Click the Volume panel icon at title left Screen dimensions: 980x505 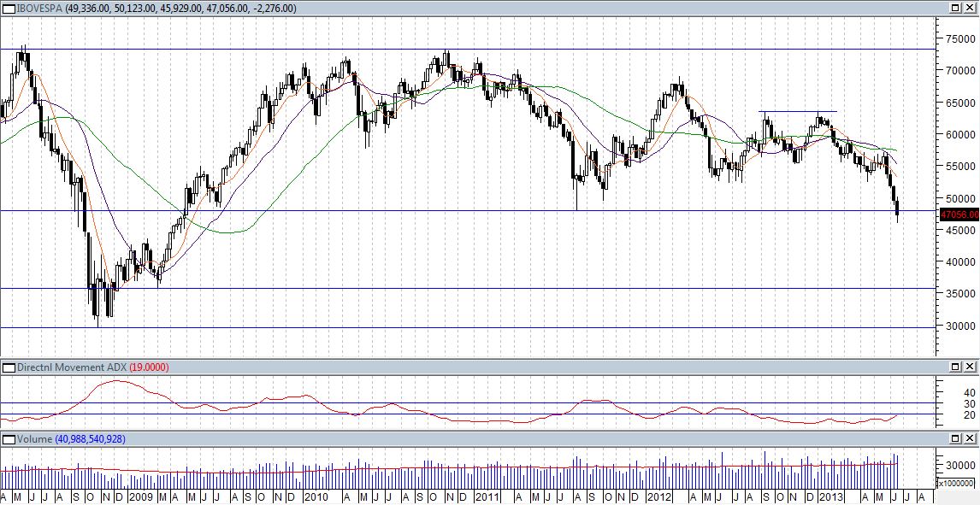click(7, 439)
